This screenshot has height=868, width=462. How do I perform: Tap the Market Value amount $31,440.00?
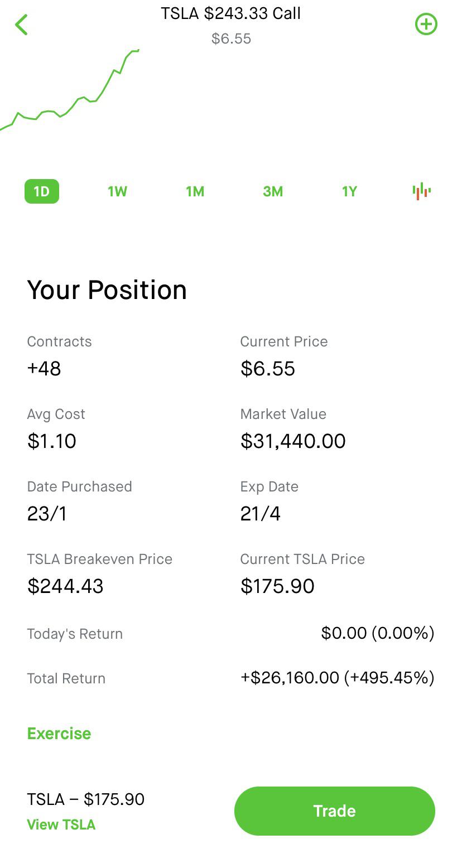(293, 441)
